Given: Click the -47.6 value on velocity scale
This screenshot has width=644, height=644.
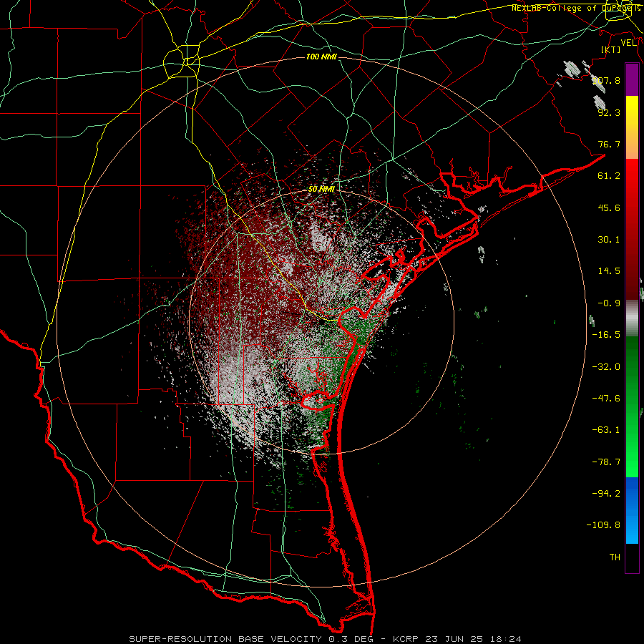Looking at the screenshot, I should click(606, 399).
